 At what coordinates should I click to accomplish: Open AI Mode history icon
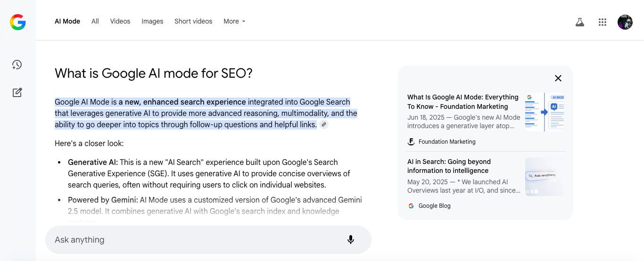pyautogui.click(x=17, y=65)
